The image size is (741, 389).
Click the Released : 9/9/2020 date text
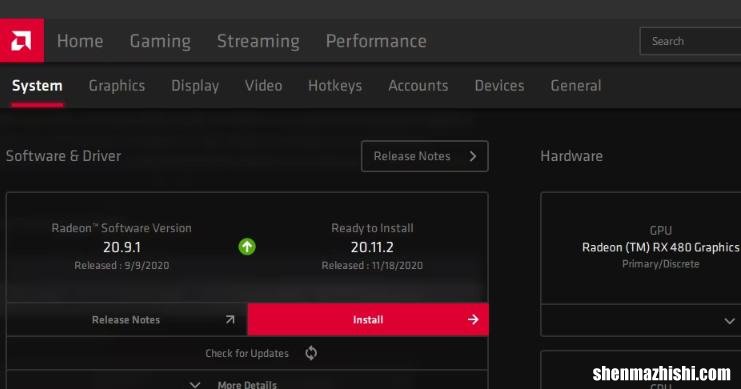point(121,266)
